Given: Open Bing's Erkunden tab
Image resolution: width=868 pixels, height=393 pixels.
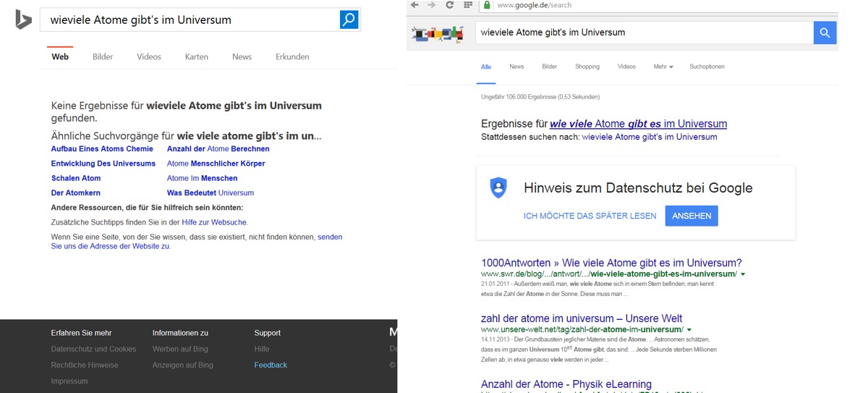Looking at the screenshot, I should click(292, 56).
